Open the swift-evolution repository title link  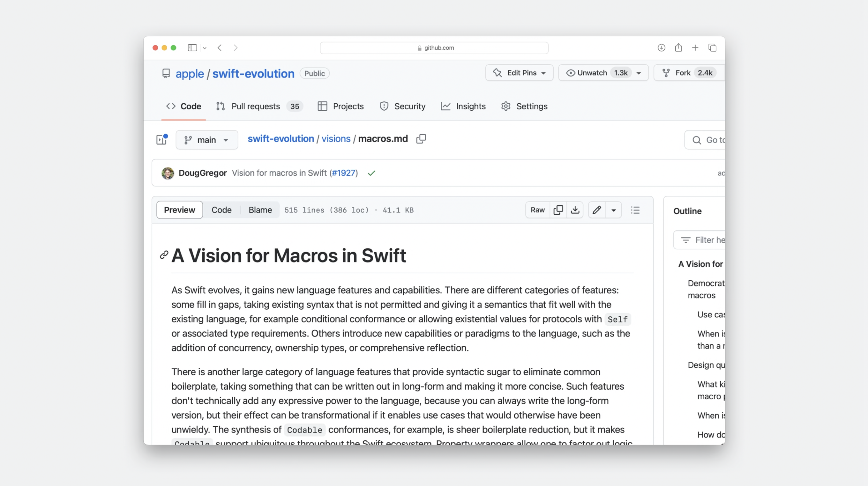(253, 73)
